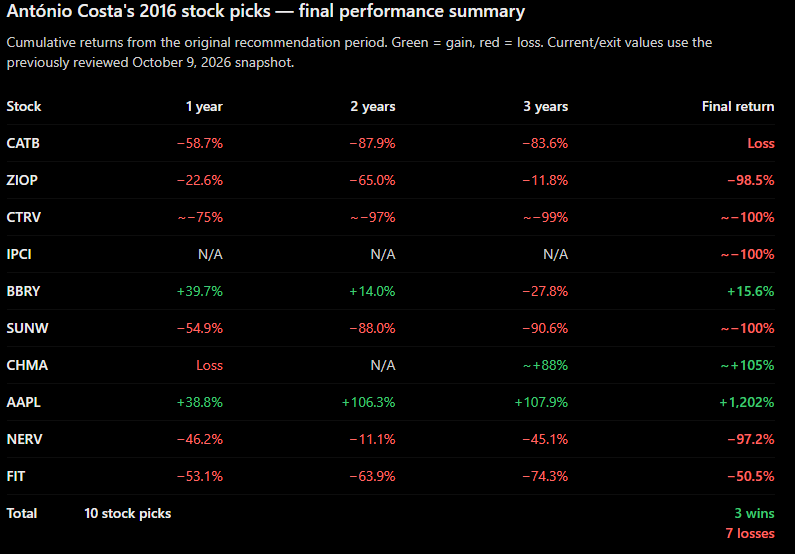The width and height of the screenshot is (795, 554).
Task: Select AAPL 2 years value +106.3%
Action: pyautogui.click(x=368, y=402)
